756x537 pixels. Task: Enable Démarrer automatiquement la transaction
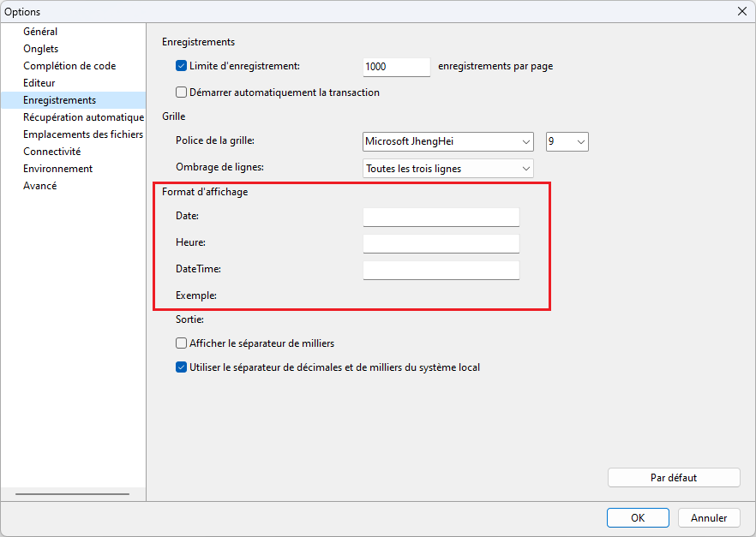182,92
